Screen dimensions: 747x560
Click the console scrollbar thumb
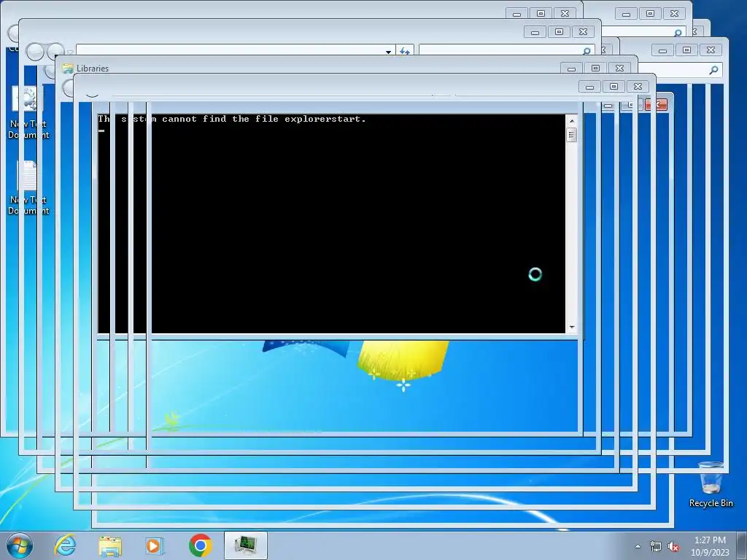click(572, 135)
